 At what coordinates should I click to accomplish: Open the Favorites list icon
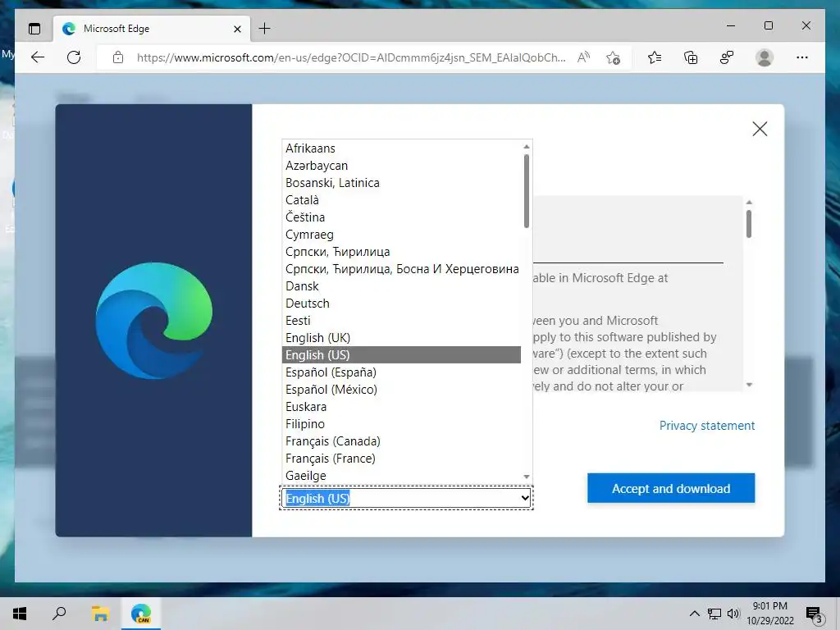pos(655,57)
